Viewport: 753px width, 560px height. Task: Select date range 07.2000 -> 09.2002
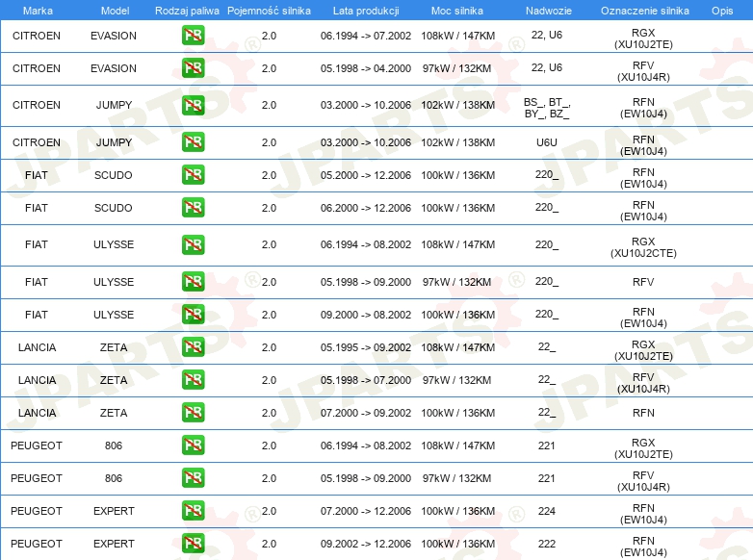pos(366,413)
